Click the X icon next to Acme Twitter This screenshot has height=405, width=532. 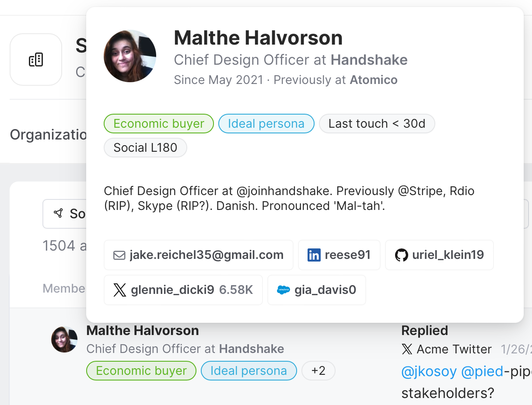pyautogui.click(x=407, y=349)
